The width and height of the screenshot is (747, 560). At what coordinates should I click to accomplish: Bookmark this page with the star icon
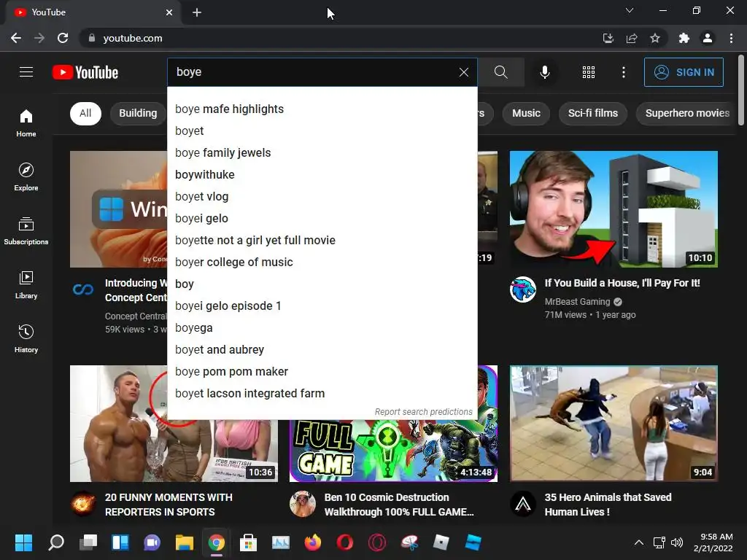tap(655, 38)
